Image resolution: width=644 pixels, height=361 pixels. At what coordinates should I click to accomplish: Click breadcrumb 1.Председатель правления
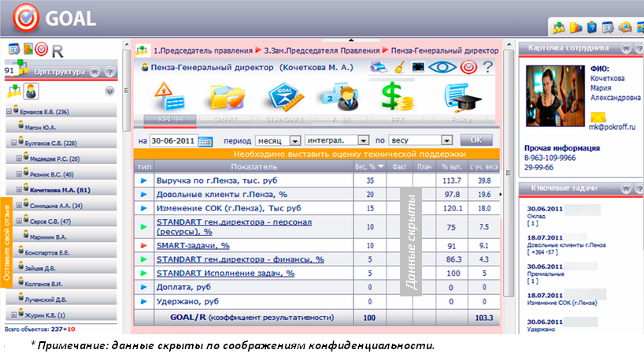pyautogui.click(x=203, y=50)
